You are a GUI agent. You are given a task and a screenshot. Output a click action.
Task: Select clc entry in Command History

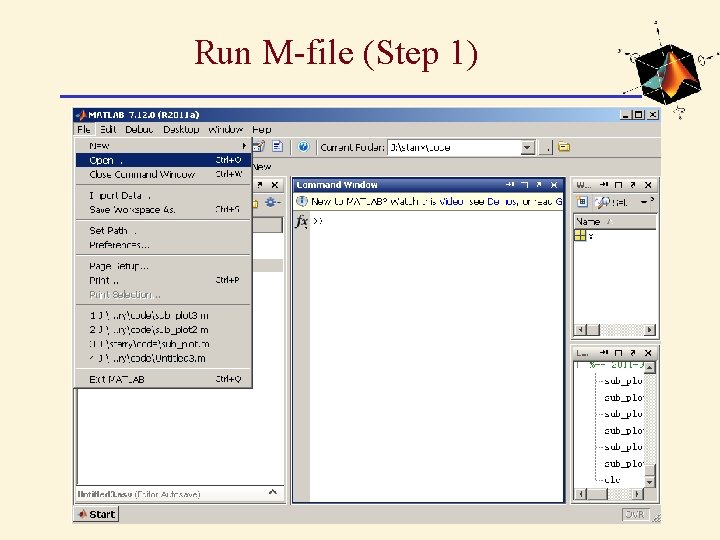[x=612, y=480]
